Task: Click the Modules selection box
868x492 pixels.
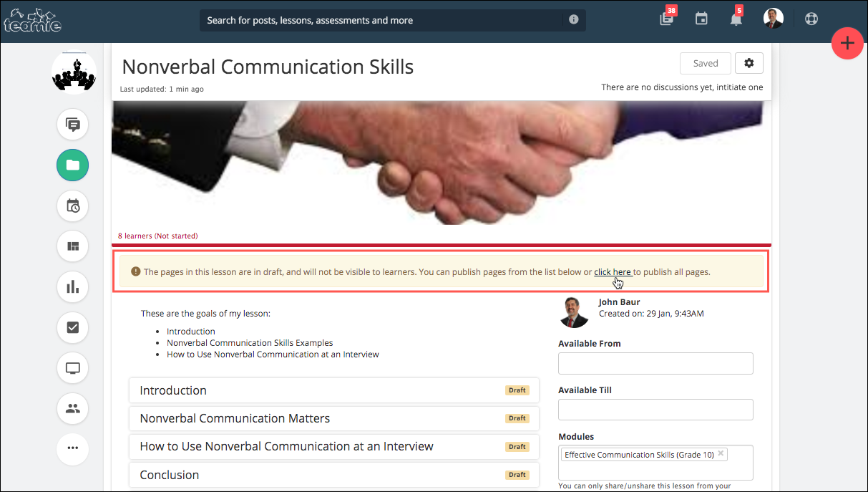Action: pyautogui.click(x=655, y=462)
